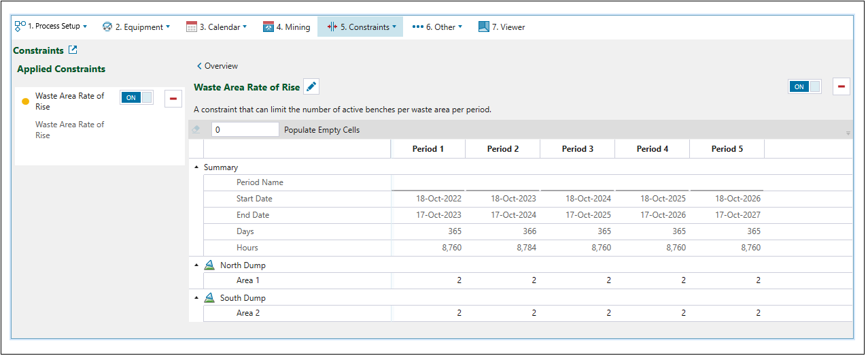Delete constraint with top-right red minus button
This screenshot has height=360, width=868.
point(841,86)
